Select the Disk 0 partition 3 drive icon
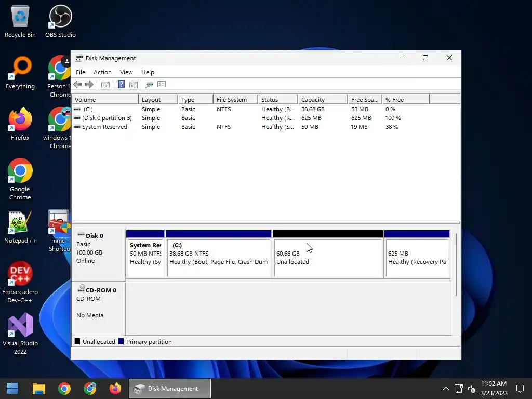 click(77, 118)
